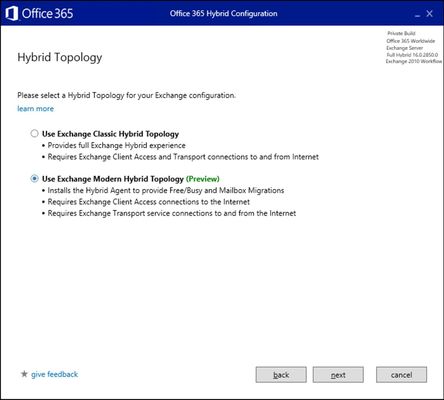Click the Hybrid Topology page heading
This screenshot has height=400, width=444.
click(60, 57)
